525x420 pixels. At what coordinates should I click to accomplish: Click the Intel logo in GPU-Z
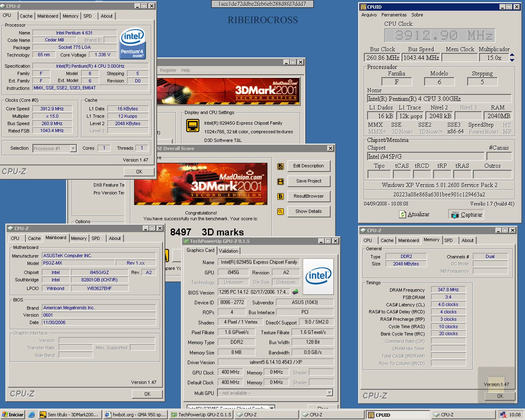pos(318,276)
